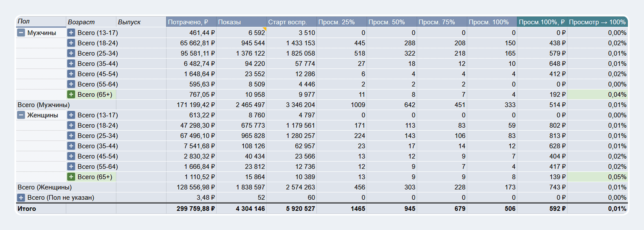Image resolution: width=644 pixels, height=230 pixels.
Task: Expand Всего (25-34) under Мужчины
Action: tap(71, 53)
